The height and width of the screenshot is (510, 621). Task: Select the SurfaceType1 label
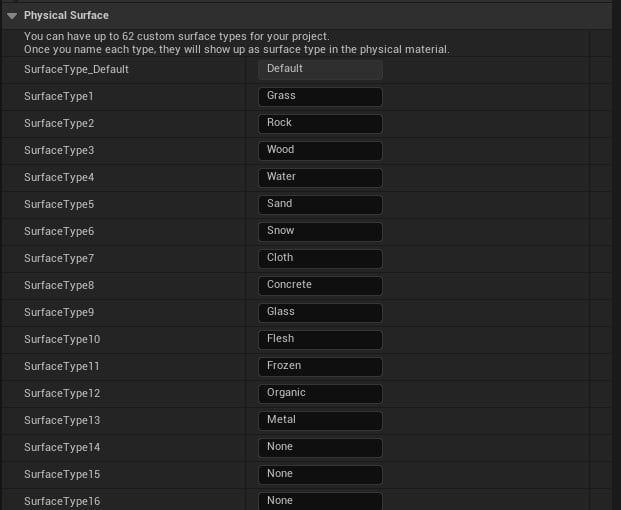(x=59, y=97)
